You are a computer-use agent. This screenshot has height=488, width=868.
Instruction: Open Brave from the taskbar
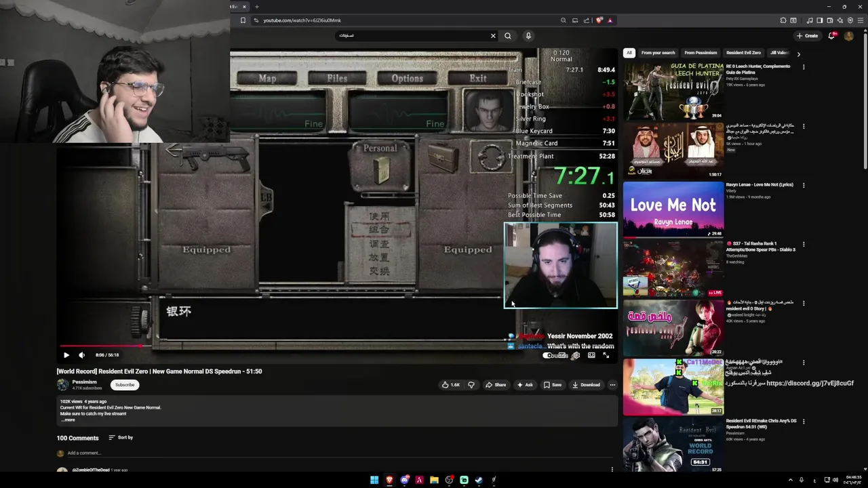click(x=389, y=480)
